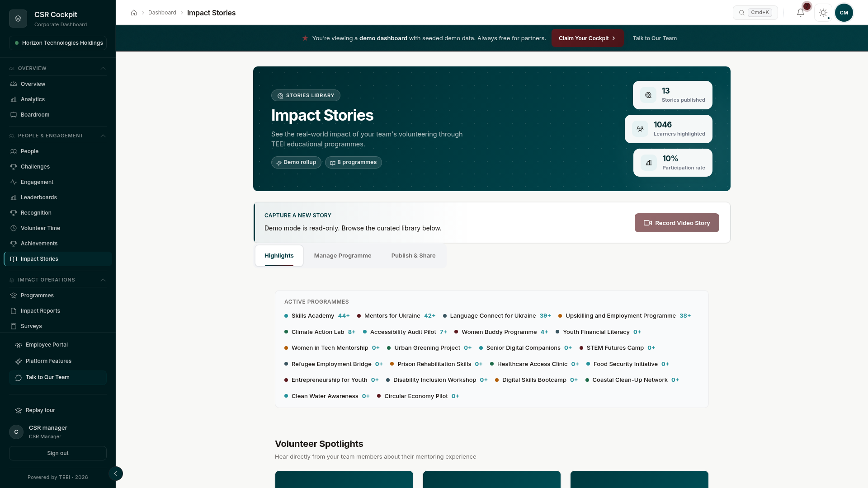Collapse the Overview sidebar section
The width and height of the screenshot is (868, 488).
point(103,69)
